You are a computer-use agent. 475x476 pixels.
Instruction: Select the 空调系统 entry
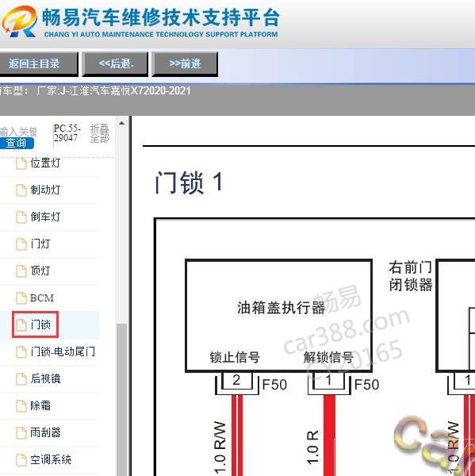pos(51,459)
